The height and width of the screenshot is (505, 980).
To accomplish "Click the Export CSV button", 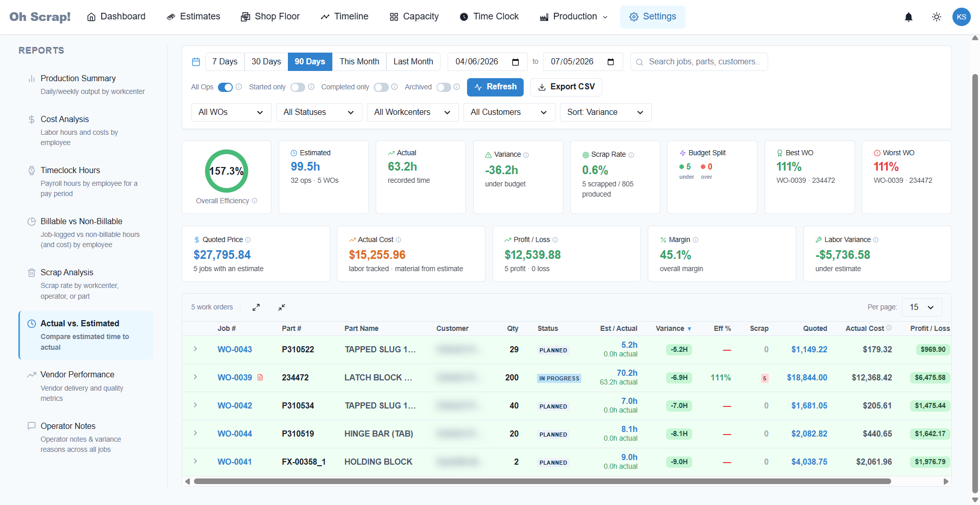I will point(566,87).
